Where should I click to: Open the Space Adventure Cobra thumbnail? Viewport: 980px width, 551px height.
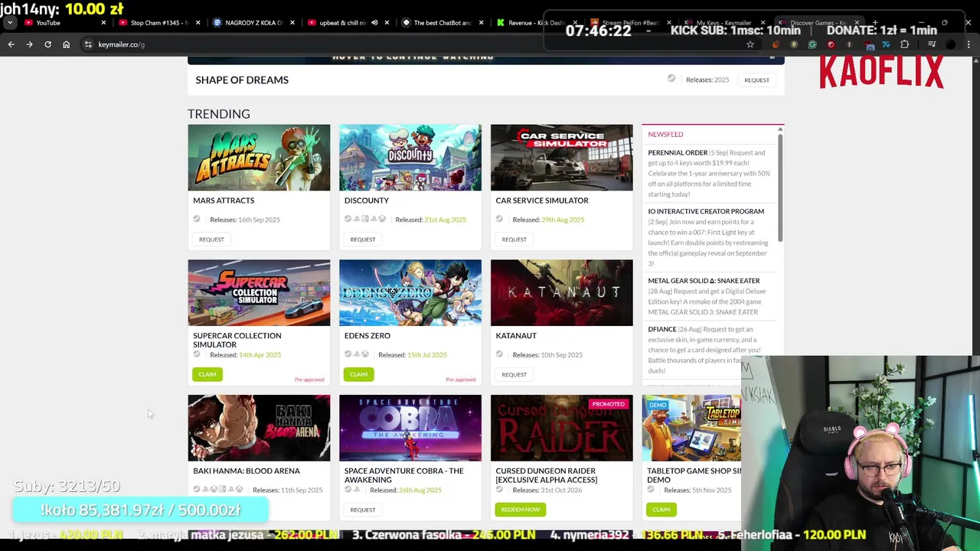410,429
